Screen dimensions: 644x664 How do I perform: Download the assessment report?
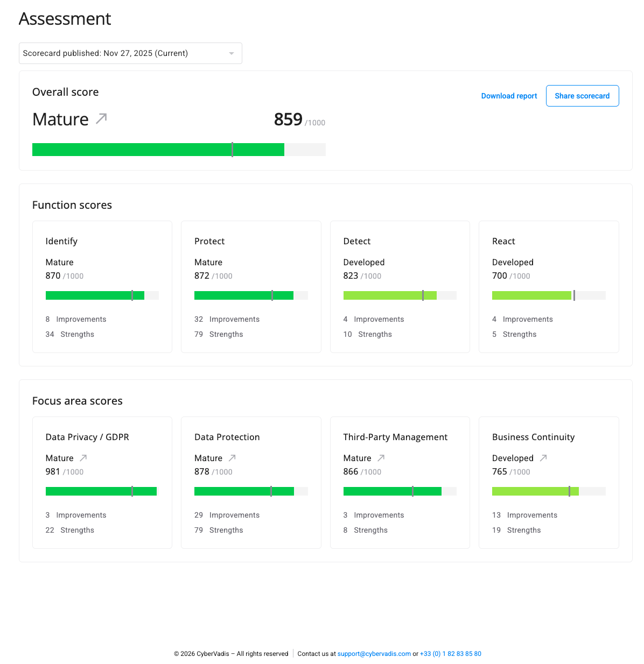(x=509, y=96)
